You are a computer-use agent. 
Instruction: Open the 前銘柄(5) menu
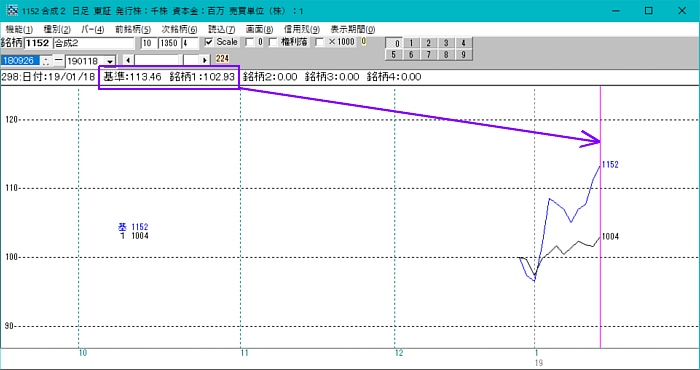pos(133,29)
